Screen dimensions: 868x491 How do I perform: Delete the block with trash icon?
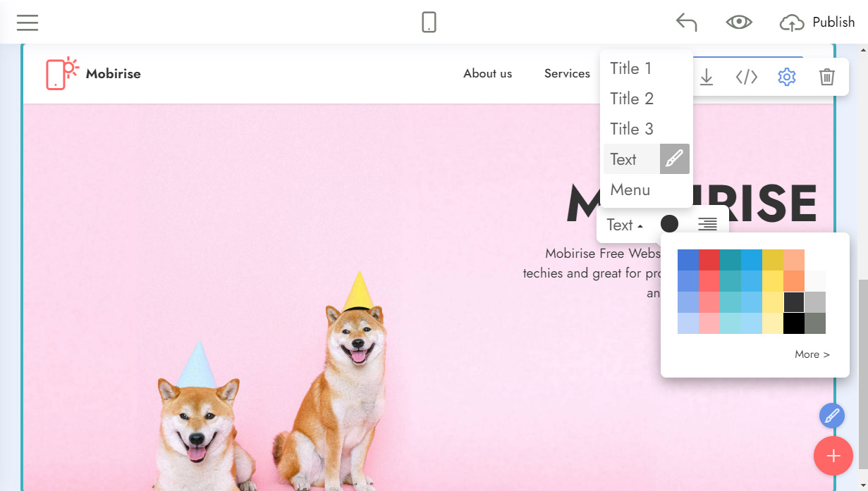tap(827, 77)
